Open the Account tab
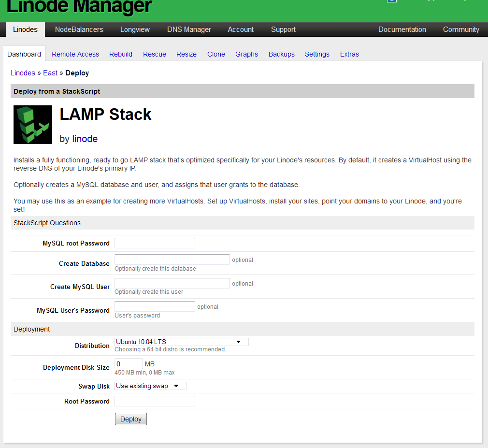Viewport: 488px width, 448px height. point(241,29)
